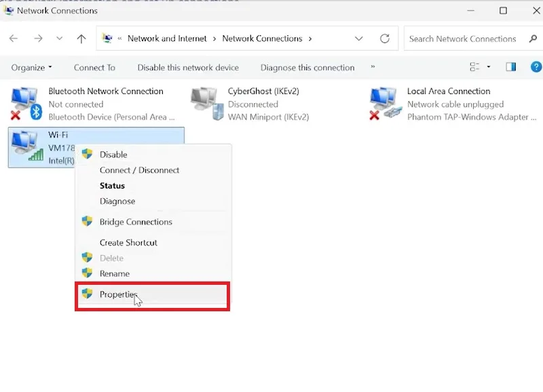Maximize the Network Connections window
The width and height of the screenshot is (543, 392).
click(x=503, y=11)
